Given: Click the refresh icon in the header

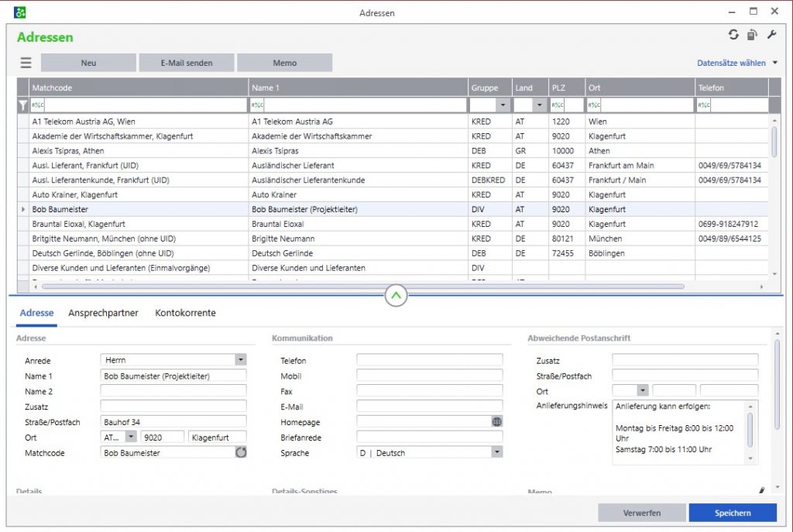Looking at the screenshot, I should click(733, 35).
